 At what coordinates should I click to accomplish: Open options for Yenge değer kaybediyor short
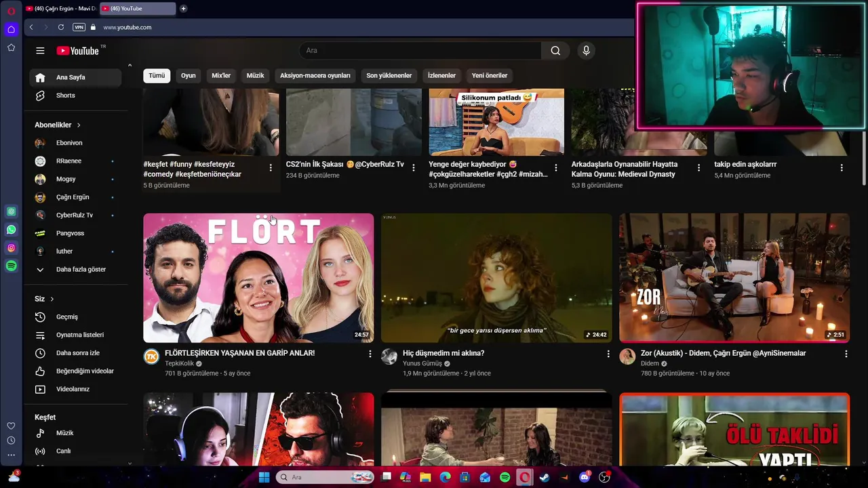556,167
